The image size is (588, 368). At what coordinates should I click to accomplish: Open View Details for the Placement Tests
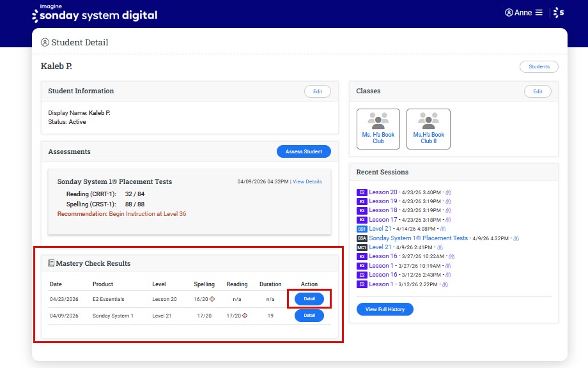pyautogui.click(x=307, y=181)
